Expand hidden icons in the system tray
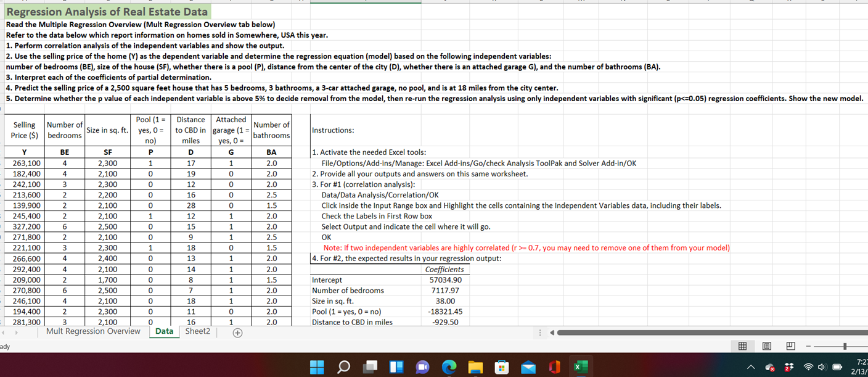This screenshot has height=377, width=868. tap(751, 367)
